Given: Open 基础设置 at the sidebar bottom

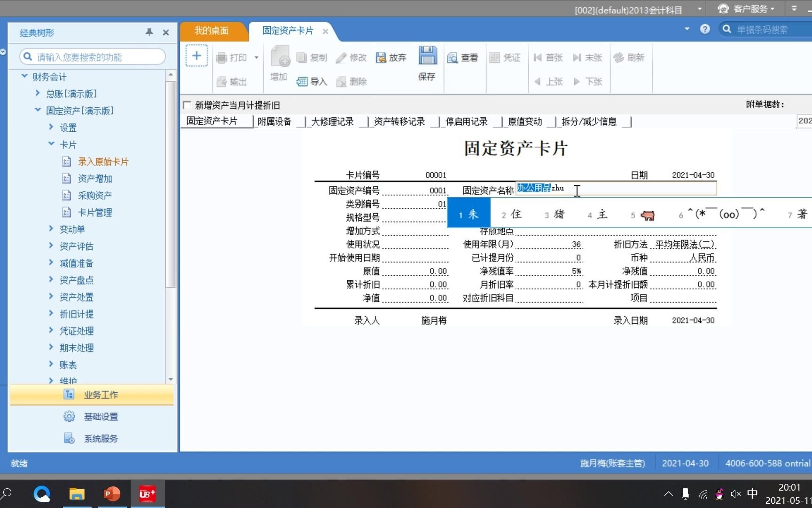Looking at the screenshot, I should (x=101, y=416).
